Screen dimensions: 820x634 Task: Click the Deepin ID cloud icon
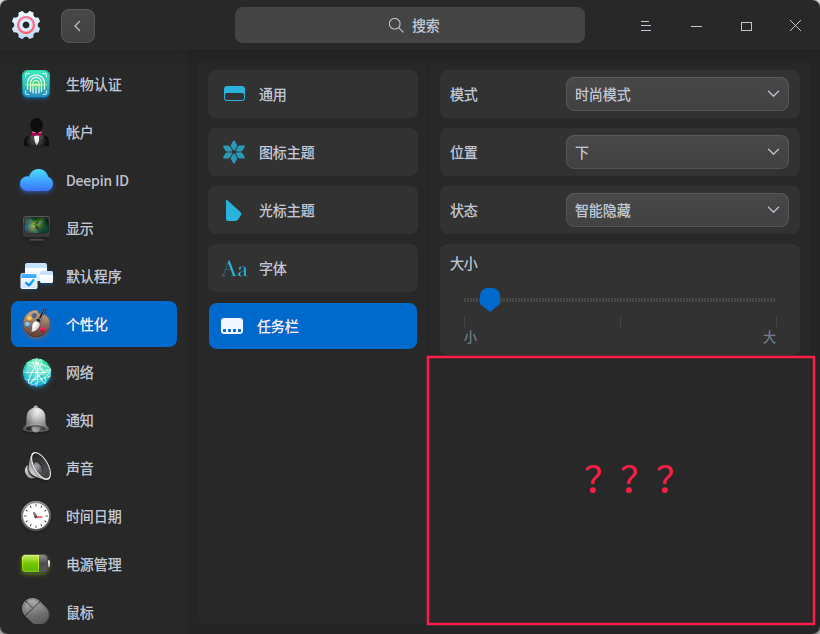36,181
